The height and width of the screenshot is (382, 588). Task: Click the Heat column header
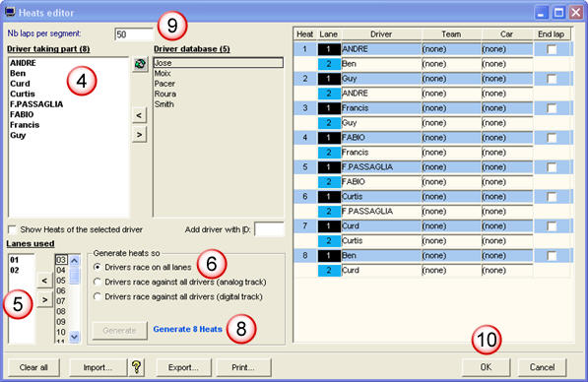coord(305,34)
